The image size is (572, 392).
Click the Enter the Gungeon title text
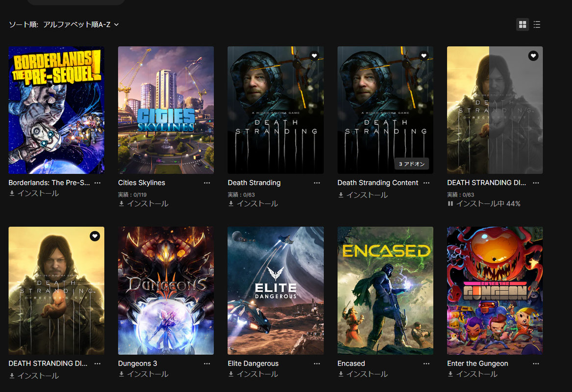point(477,364)
